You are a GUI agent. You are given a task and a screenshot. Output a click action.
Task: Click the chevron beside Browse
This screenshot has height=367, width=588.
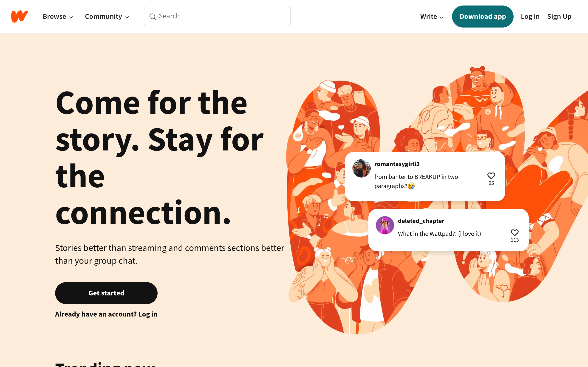click(x=71, y=17)
